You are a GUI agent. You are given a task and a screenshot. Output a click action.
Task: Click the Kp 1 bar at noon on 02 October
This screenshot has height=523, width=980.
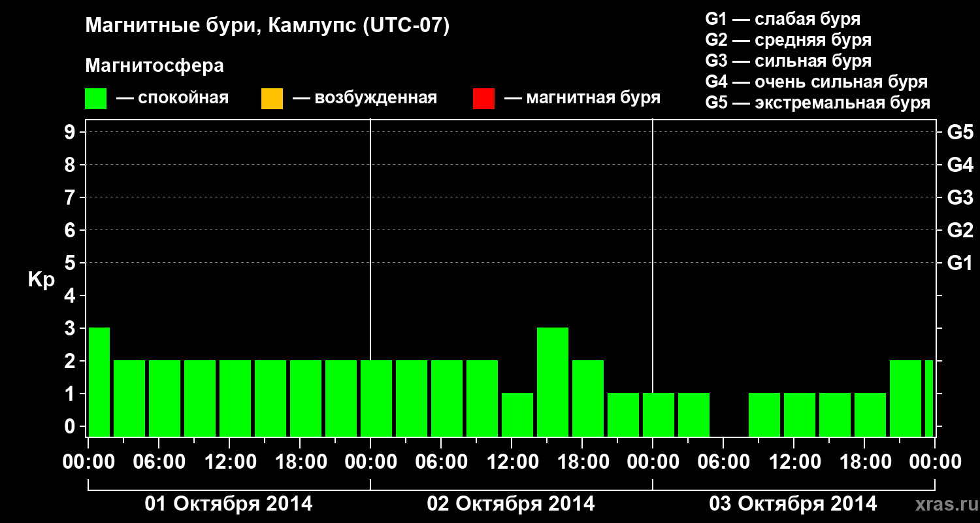click(x=517, y=414)
